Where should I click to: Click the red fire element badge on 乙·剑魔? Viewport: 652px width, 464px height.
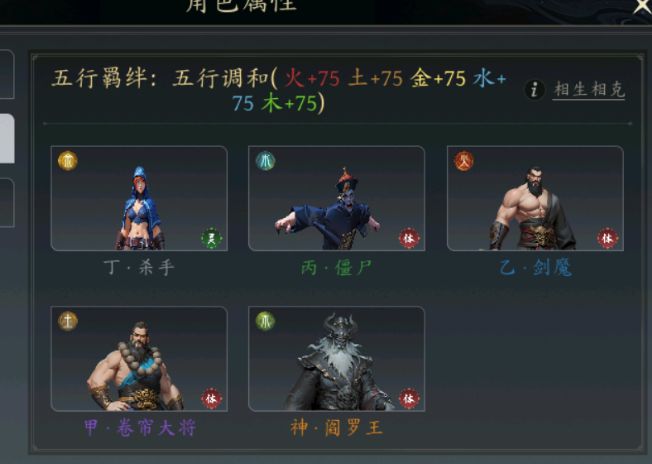click(464, 161)
